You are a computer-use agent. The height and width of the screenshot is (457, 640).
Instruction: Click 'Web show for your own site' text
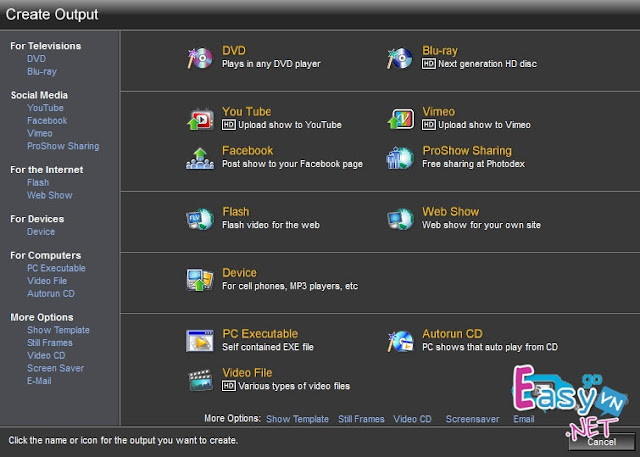481,225
